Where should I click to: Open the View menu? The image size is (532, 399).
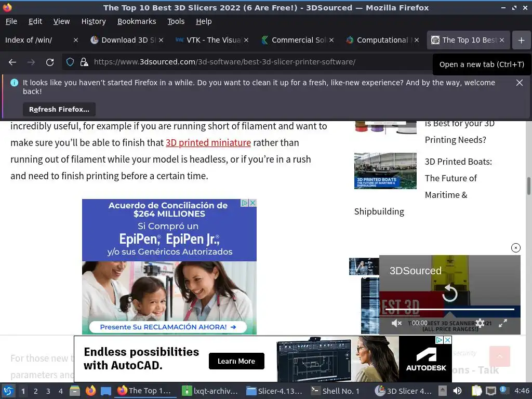coord(61,21)
